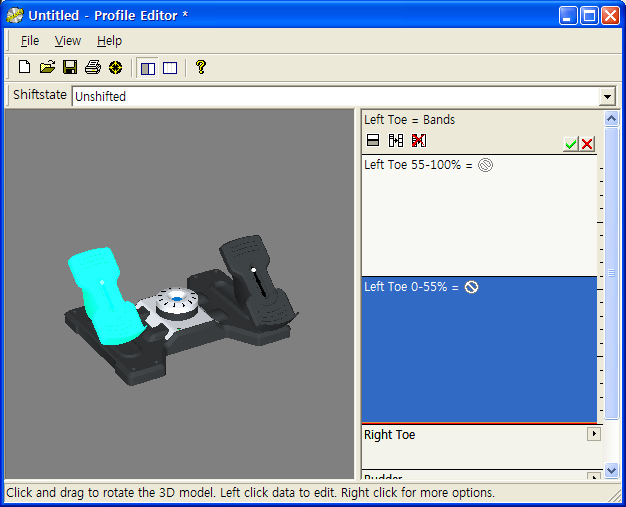Viewport: 626px width, 507px height.
Task: Toggle the data-only view layout button
Action: pos(170,68)
